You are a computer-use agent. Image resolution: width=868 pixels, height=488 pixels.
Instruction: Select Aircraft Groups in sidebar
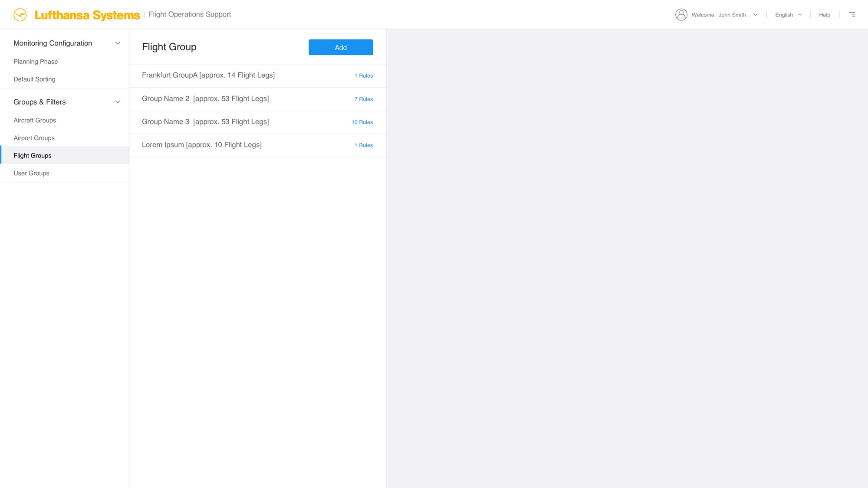[x=35, y=120]
